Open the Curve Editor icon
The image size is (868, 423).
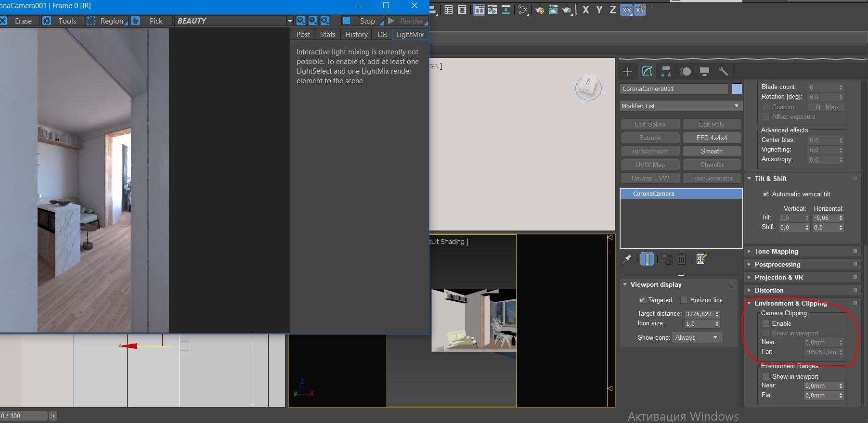tap(492, 10)
